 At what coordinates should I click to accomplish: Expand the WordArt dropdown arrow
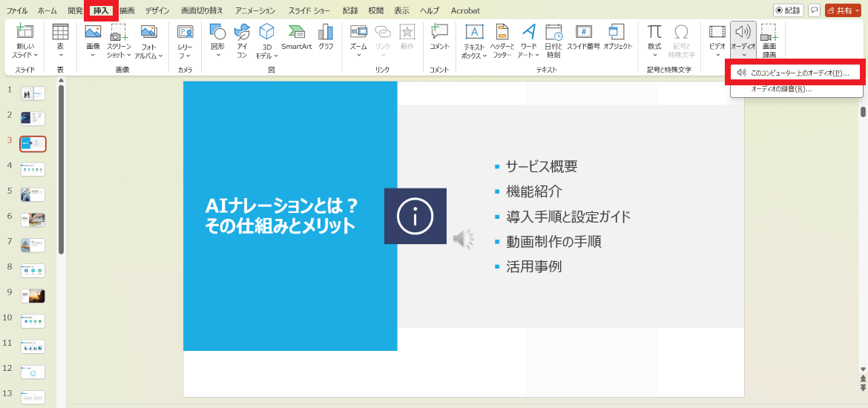click(537, 56)
